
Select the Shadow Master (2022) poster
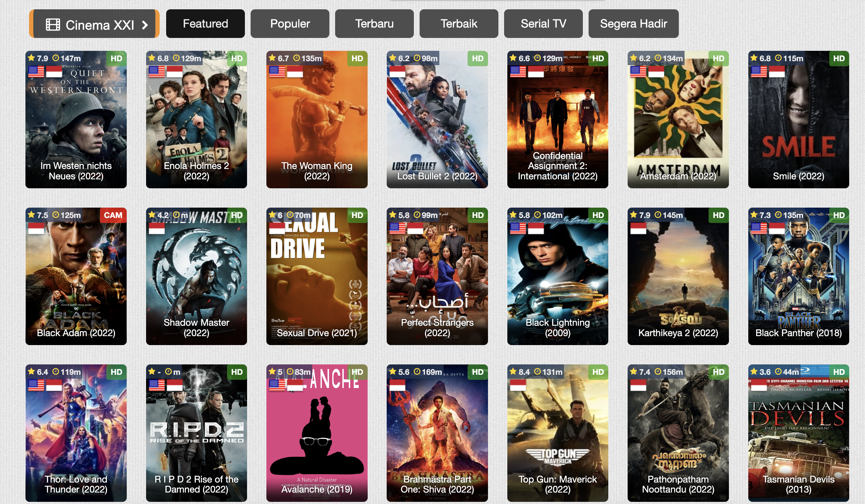[197, 276]
